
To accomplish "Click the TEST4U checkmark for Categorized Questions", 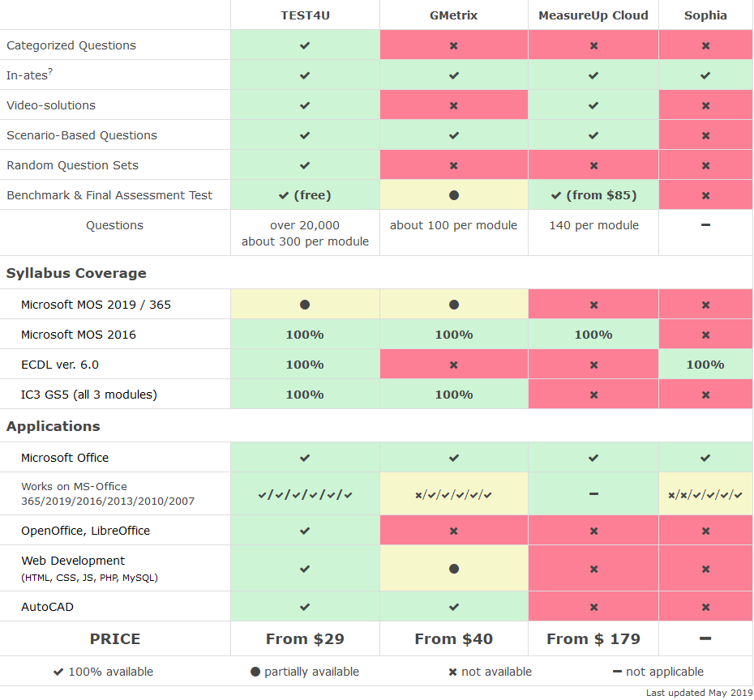I will [305, 45].
